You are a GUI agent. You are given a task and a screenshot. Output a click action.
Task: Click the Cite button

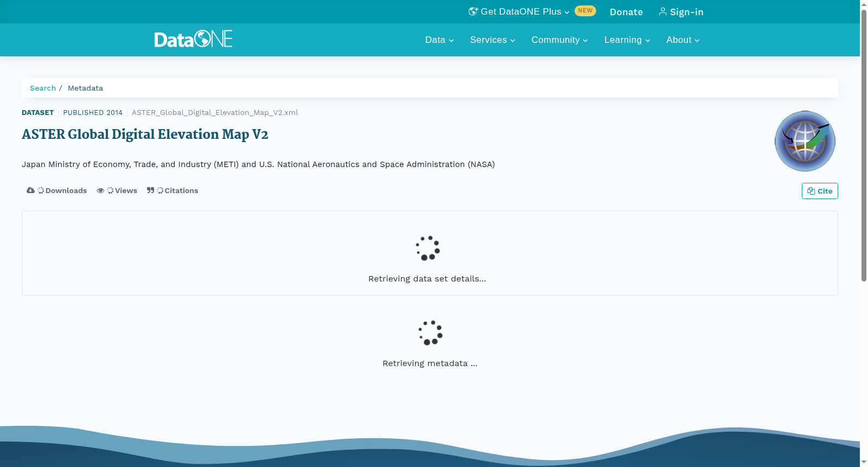[820, 191]
